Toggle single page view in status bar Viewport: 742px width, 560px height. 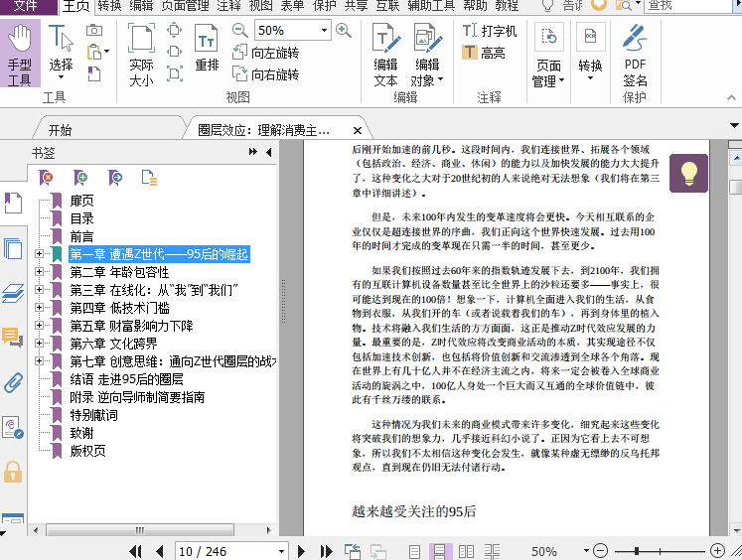416,551
